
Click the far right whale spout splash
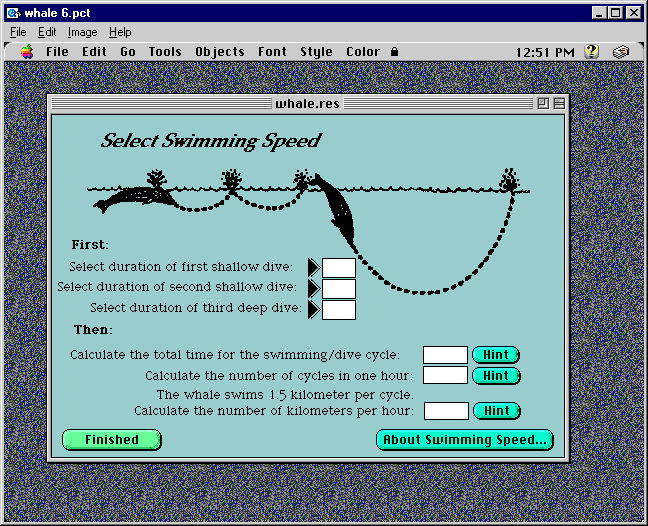click(x=509, y=180)
